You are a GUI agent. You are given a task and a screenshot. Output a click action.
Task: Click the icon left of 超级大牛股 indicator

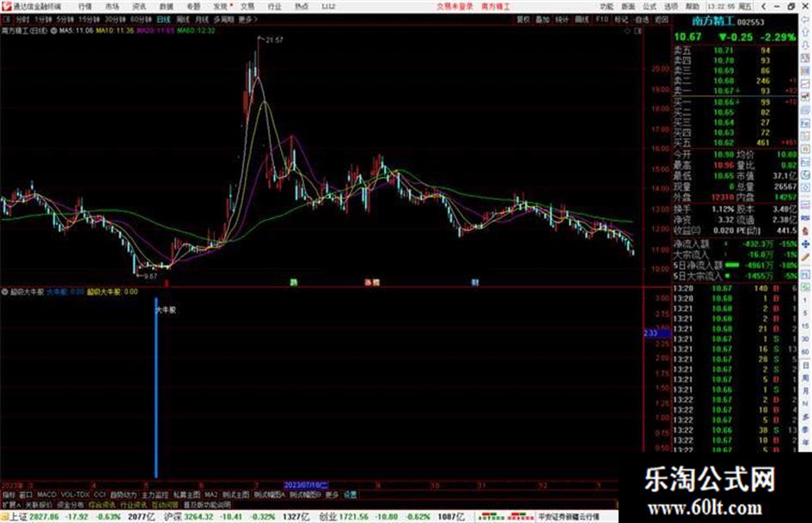5,292
